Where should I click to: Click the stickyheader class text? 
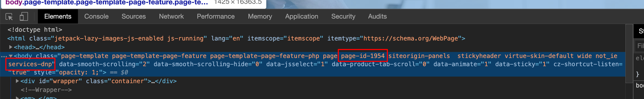tap(479, 56)
